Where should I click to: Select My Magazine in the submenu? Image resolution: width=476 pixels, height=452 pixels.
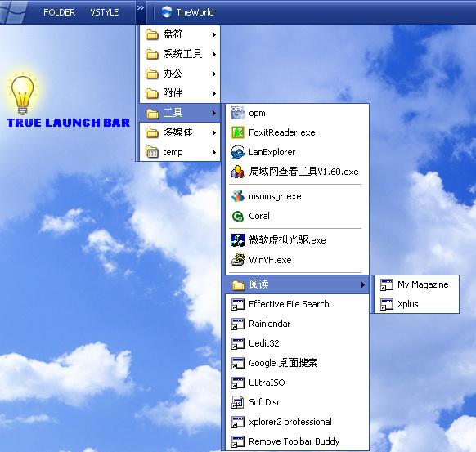coord(416,284)
